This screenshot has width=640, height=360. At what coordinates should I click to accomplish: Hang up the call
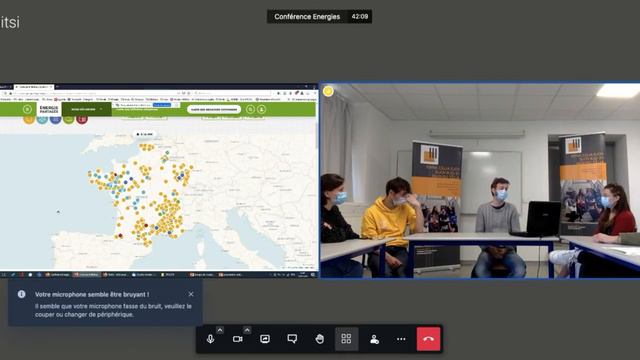(x=429, y=339)
